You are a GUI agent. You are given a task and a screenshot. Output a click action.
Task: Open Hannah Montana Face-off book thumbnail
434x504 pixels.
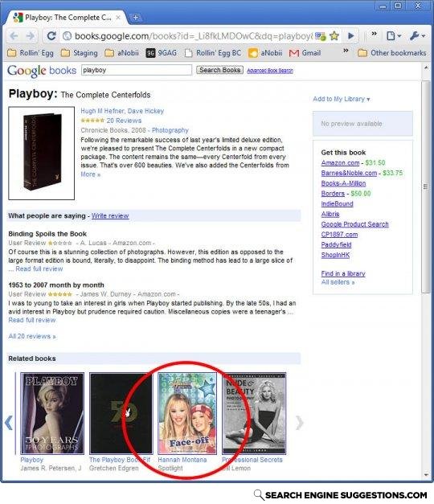pos(187,413)
